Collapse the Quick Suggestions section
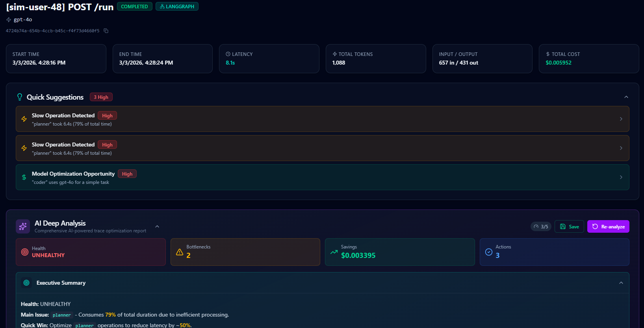Image resolution: width=644 pixels, height=328 pixels. click(x=626, y=97)
